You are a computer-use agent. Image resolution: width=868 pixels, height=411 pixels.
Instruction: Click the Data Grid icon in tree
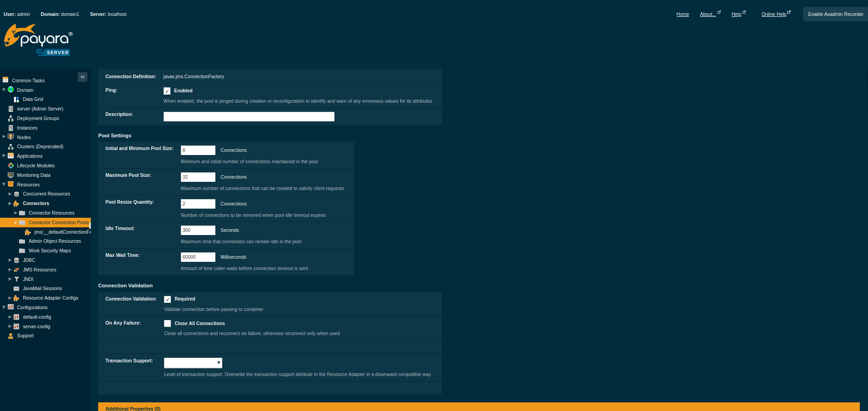pyautogui.click(x=16, y=100)
